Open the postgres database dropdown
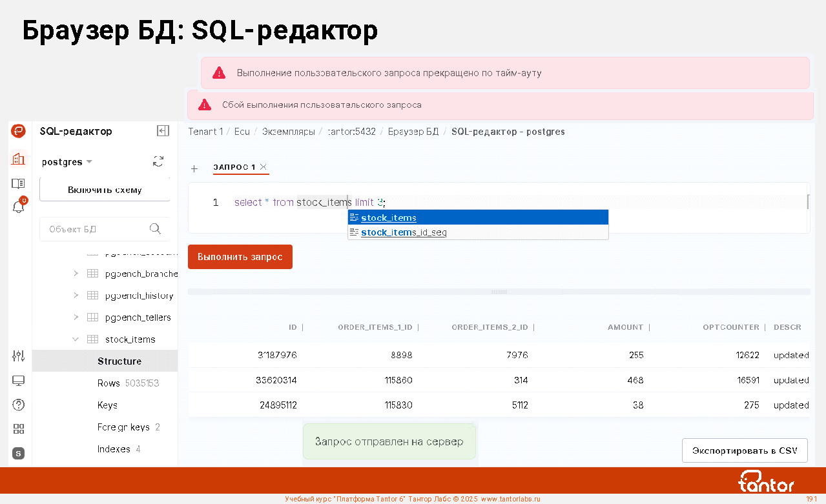826x504 pixels. coord(67,162)
